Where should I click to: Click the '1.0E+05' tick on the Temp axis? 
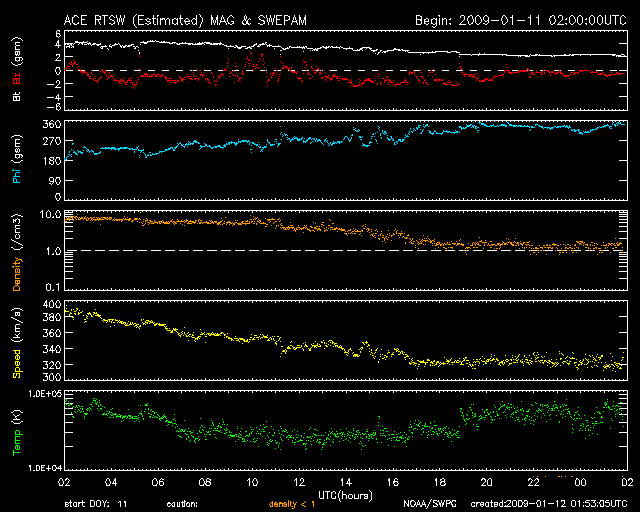pos(45,394)
